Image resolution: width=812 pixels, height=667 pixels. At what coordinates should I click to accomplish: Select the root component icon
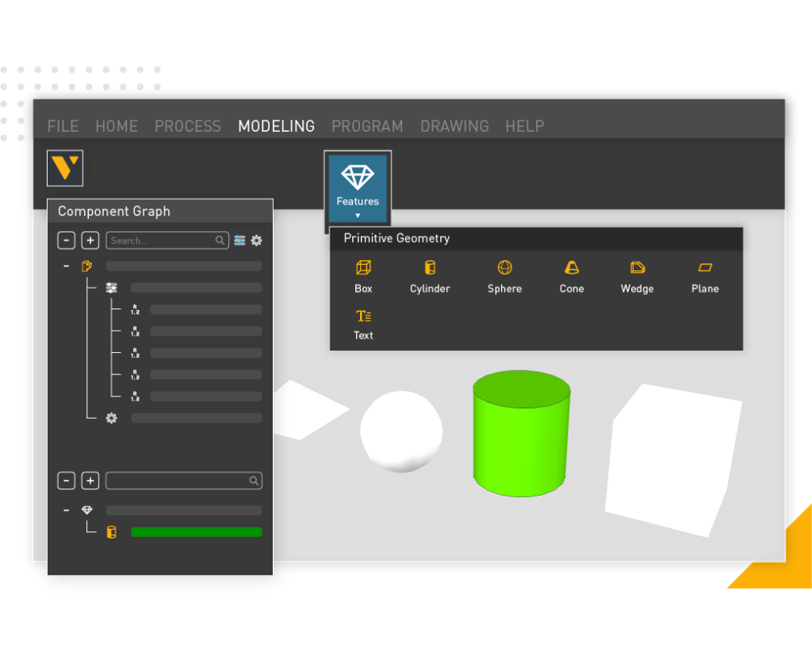click(87, 266)
